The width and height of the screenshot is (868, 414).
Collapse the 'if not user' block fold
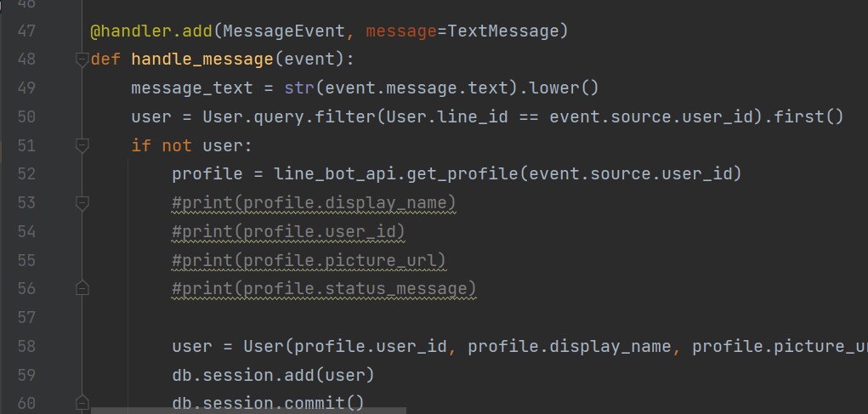82,146
